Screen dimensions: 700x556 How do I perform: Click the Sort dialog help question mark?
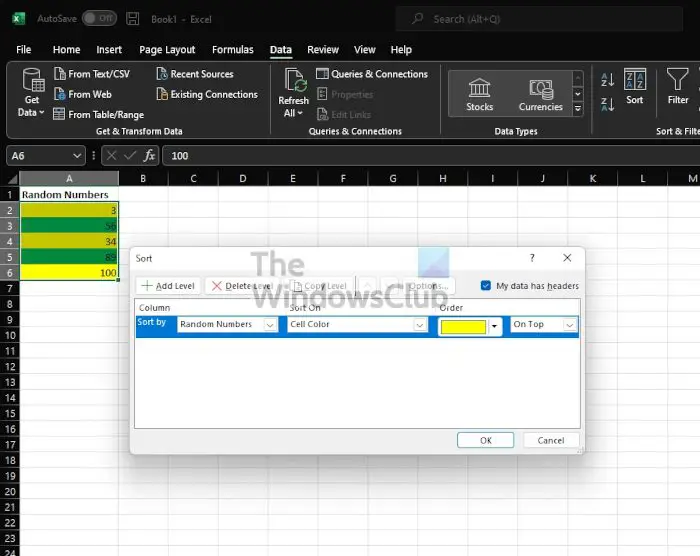[532, 258]
